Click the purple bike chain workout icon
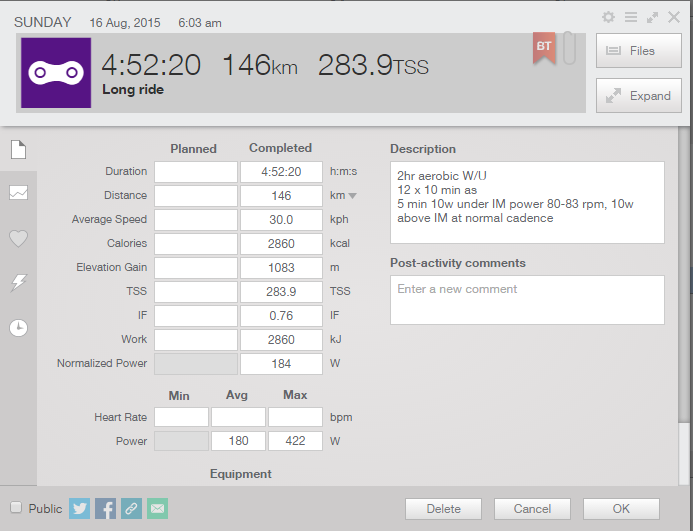 56,73
